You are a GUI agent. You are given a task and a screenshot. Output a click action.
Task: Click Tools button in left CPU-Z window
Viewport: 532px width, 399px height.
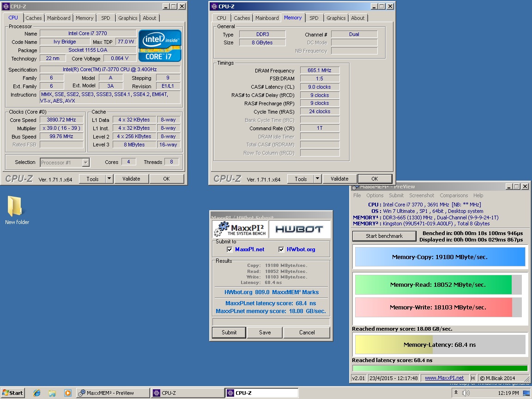[x=92, y=179]
